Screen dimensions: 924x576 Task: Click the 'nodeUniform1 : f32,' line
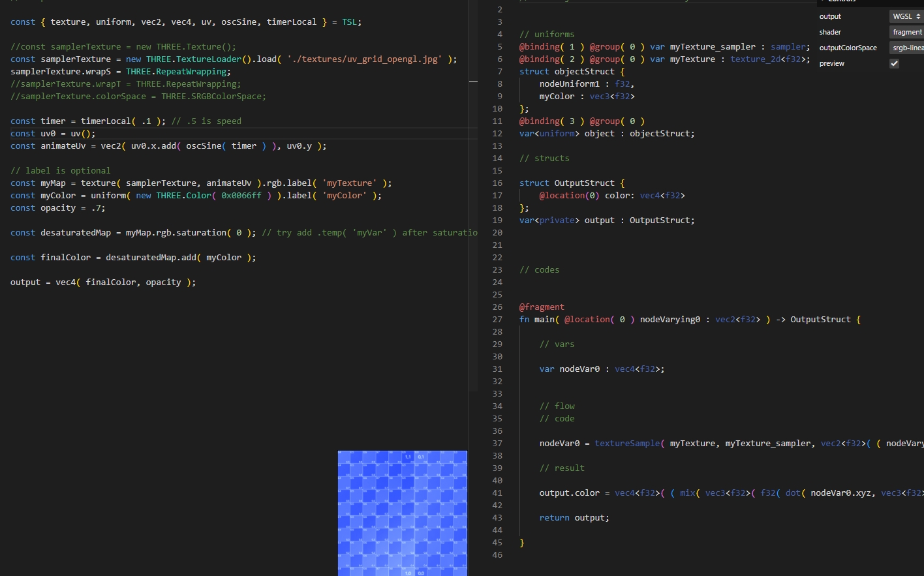point(587,84)
